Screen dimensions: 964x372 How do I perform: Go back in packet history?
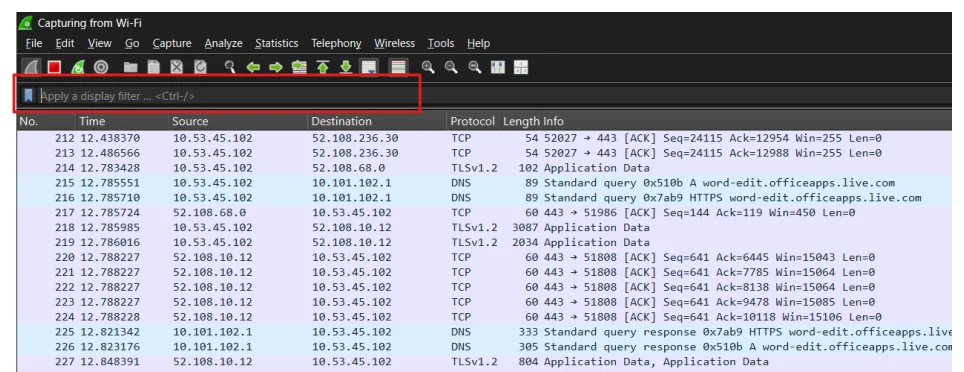tap(253, 67)
